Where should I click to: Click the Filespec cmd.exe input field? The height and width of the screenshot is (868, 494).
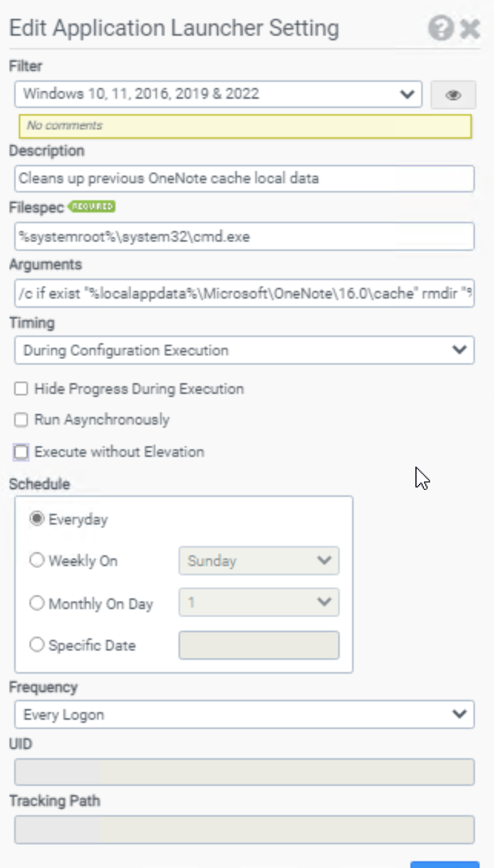[244, 236]
